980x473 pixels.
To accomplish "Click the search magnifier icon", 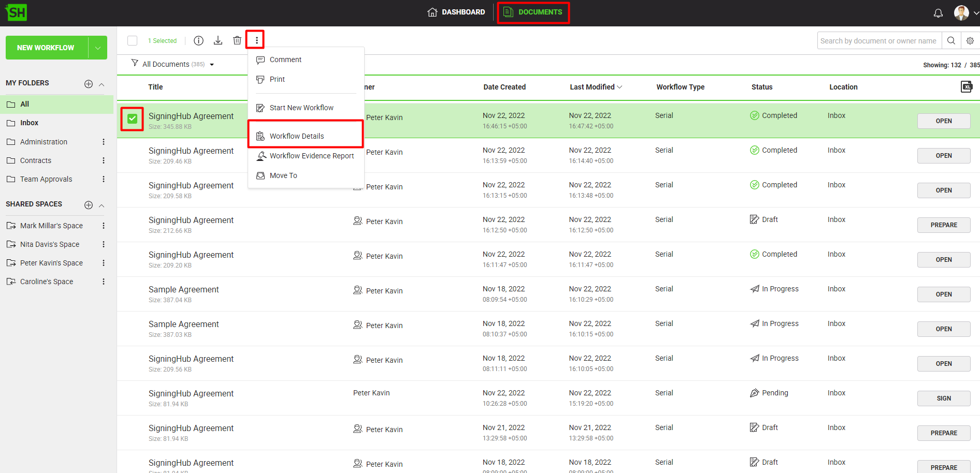I will (951, 40).
